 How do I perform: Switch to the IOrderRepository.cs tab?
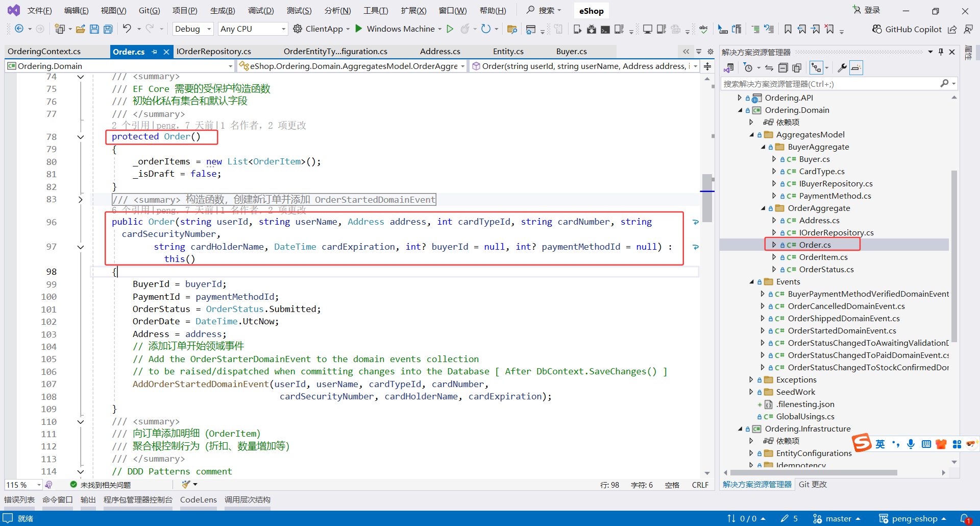(213, 52)
